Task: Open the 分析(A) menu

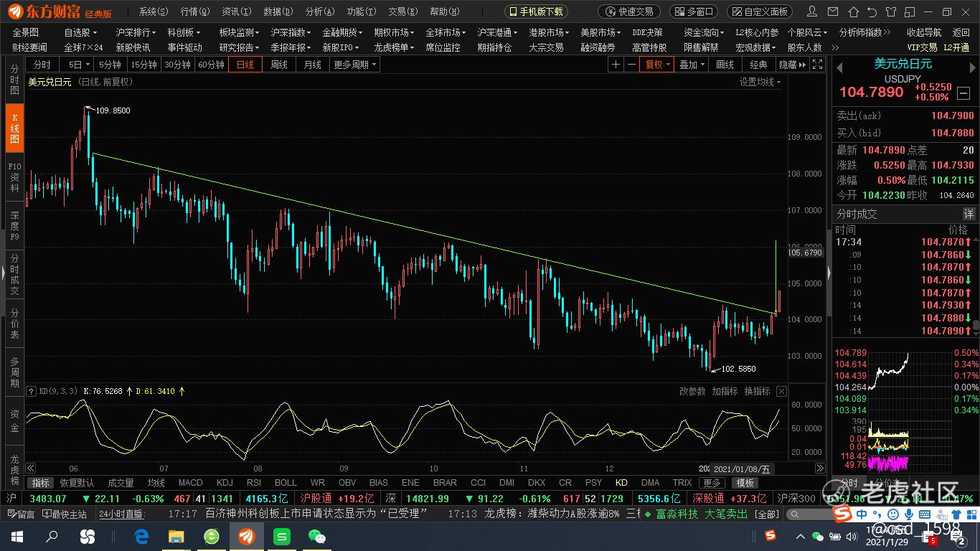Action: click(x=320, y=11)
